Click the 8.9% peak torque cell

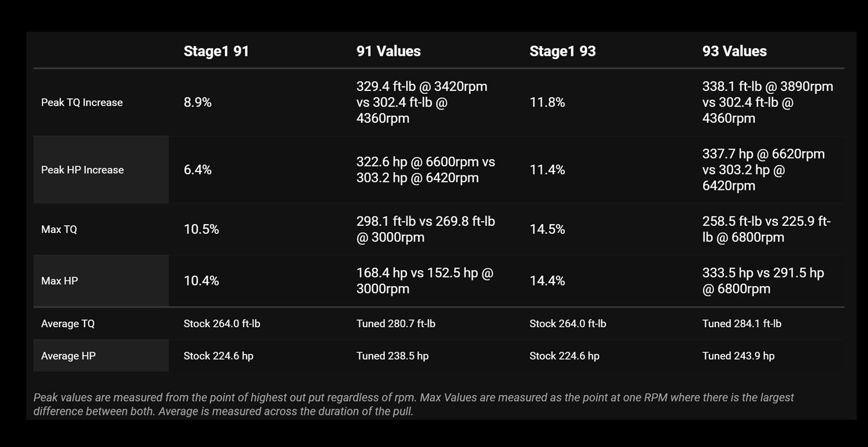point(197,102)
